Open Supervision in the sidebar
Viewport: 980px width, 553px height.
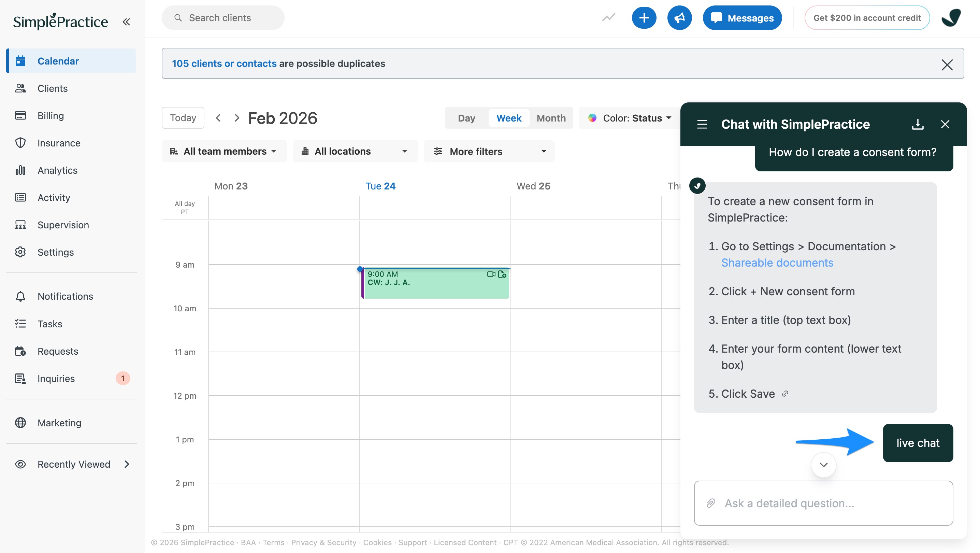[71, 225]
